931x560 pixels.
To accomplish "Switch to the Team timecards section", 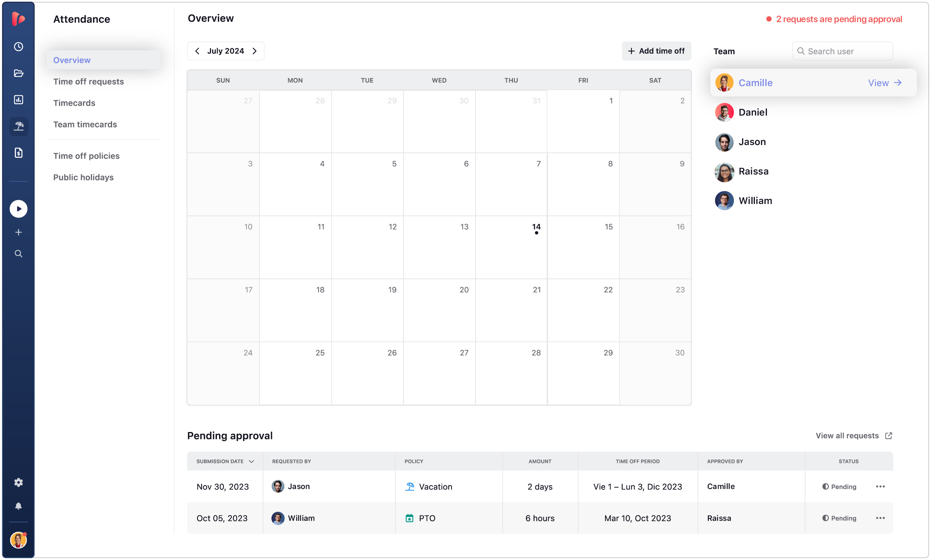I will pyautogui.click(x=85, y=124).
